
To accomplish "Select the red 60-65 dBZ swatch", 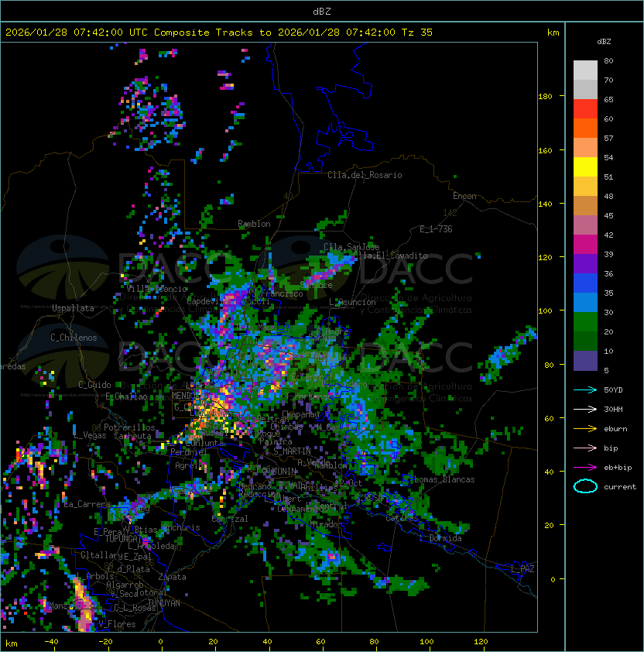I will [585, 109].
